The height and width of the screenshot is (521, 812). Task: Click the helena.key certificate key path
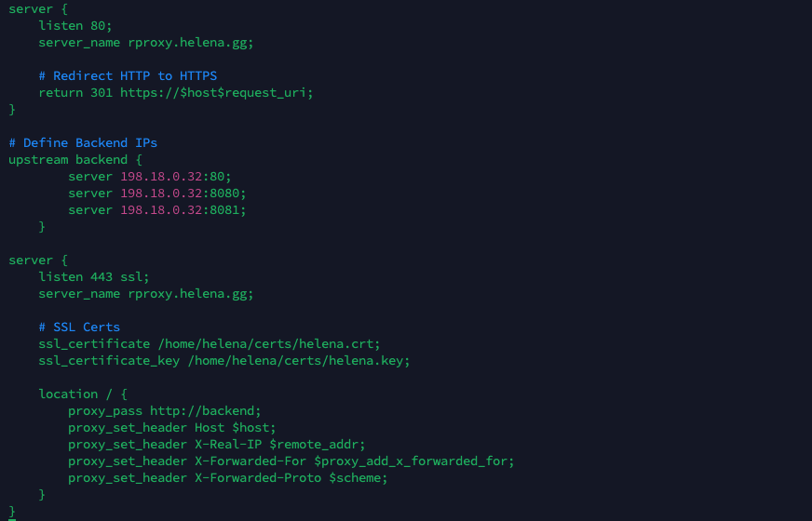pos(299,360)
